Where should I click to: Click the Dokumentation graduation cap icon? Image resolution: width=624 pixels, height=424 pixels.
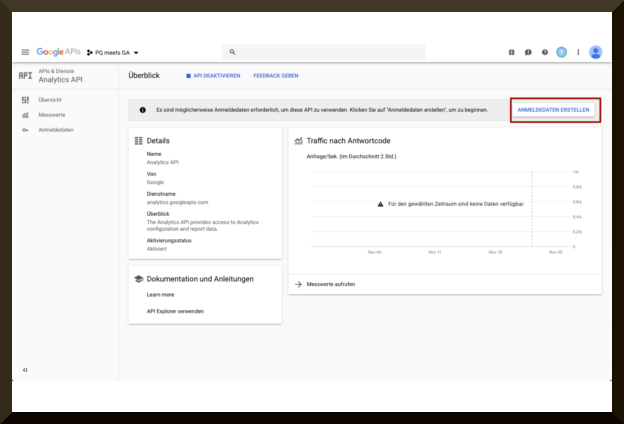tap(138, 279)
